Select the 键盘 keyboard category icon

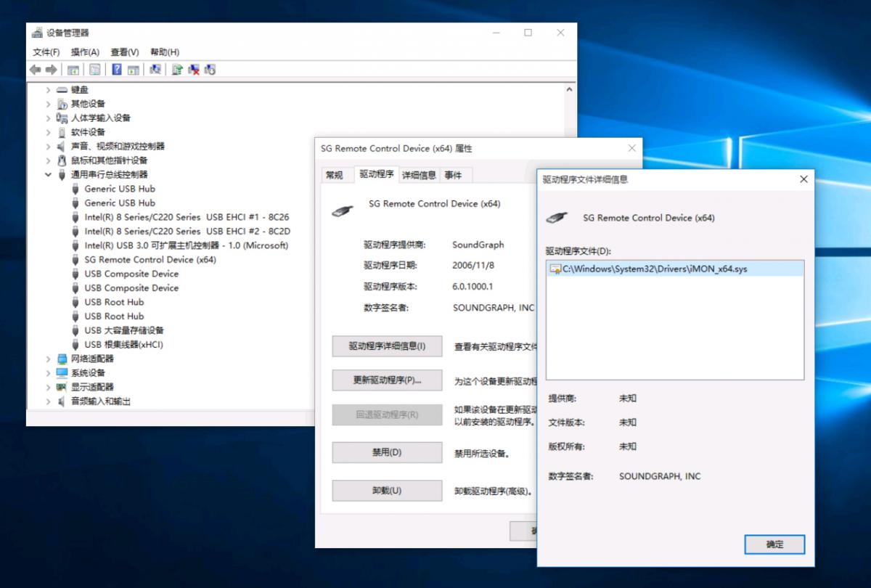62,90
